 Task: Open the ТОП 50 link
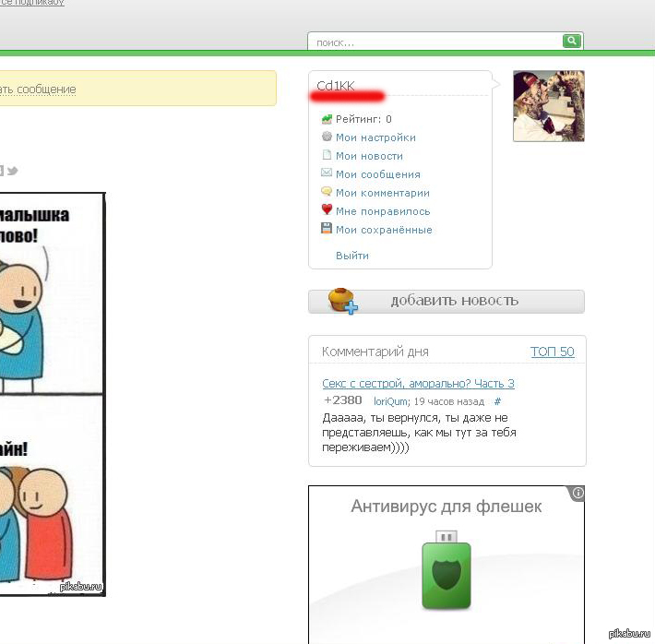click(x=552, y=352)
